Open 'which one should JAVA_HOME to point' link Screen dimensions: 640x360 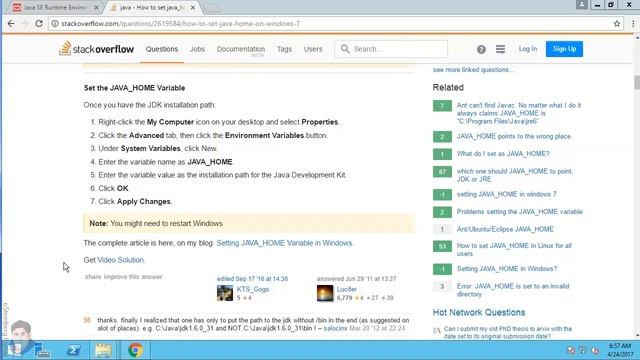tap(515, 175)
